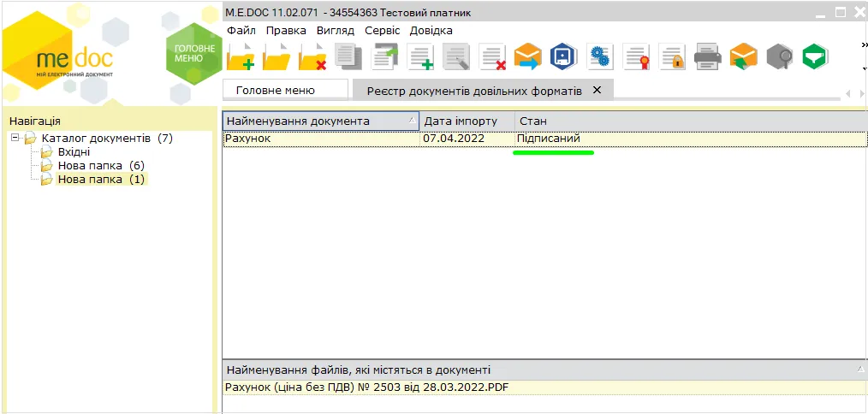The height and width of the screenshot is (414, 868).
Task: Click the Підписаний status cell
Action: (549, 139)
